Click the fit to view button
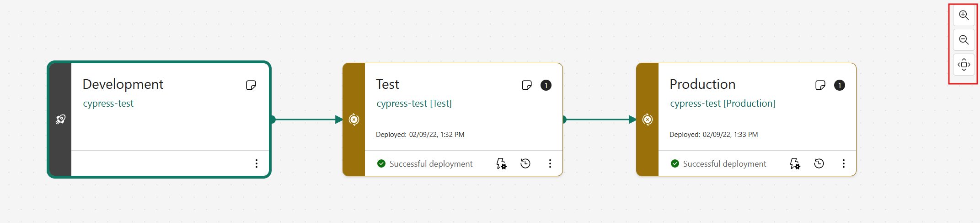This screenshot has height=223, width=980. point(964,65)
